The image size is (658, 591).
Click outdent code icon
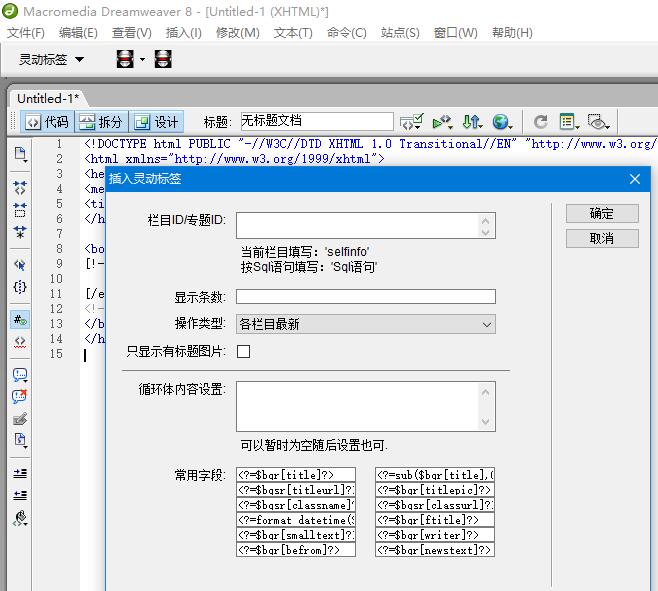20,495
